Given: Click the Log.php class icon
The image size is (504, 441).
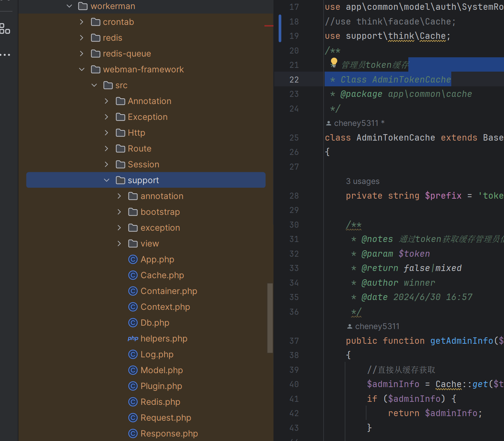Looking at the screenshot, I should tap(133, 354).
